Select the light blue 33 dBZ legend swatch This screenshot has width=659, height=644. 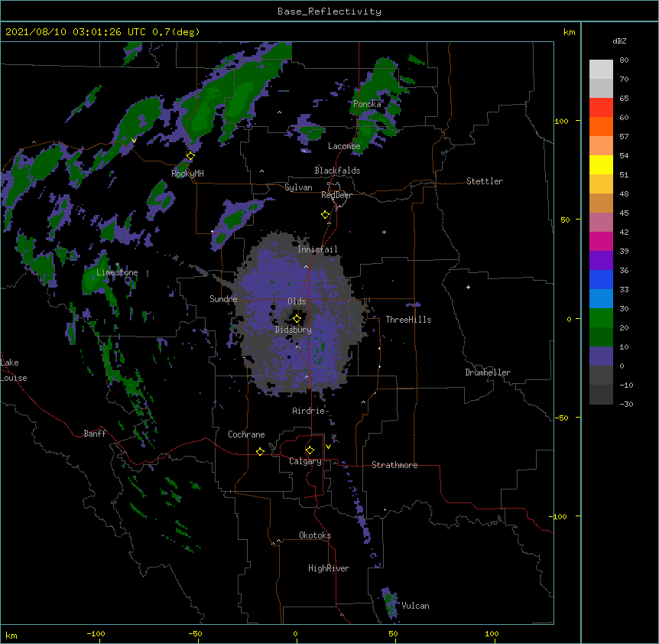pyautogui.click(x=601, y=298)
